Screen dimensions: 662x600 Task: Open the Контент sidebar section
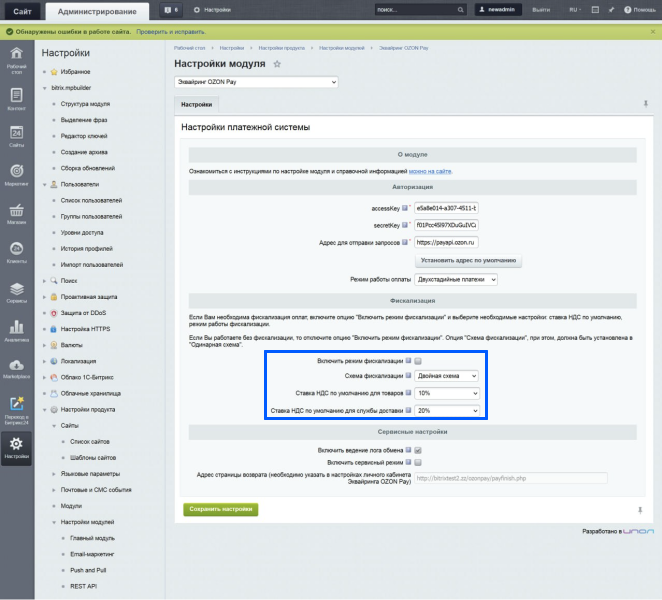point(16,99)
